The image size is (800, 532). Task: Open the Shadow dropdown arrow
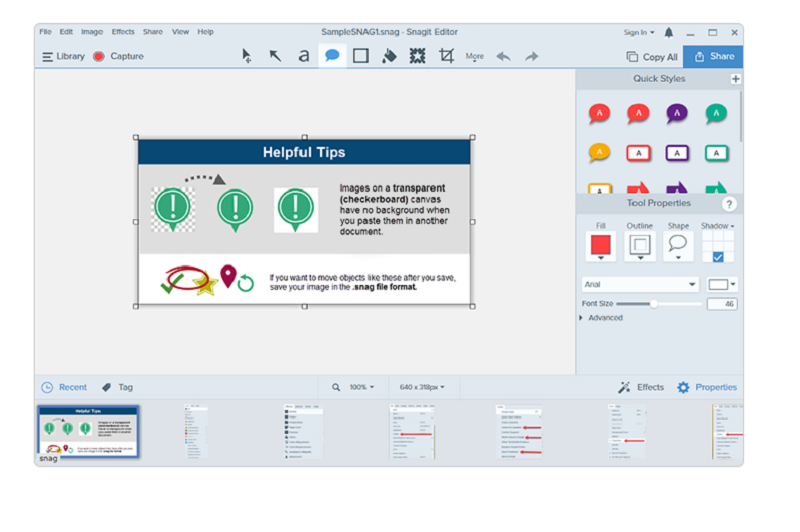point(732,226)
